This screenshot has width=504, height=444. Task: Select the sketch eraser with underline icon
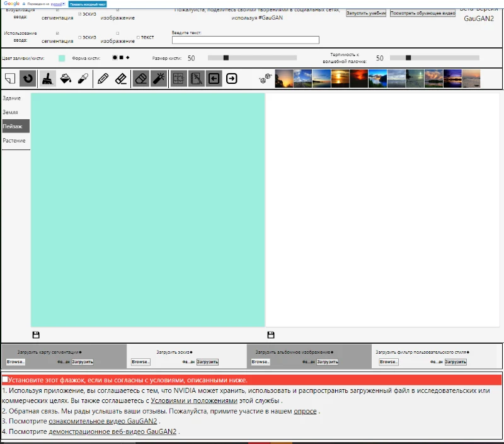[x=121, y=78]
